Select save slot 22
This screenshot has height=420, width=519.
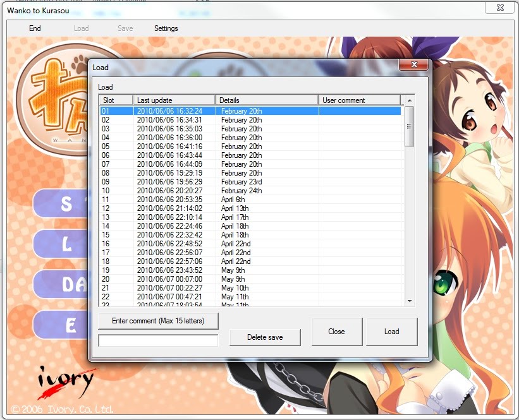[250, 297]
